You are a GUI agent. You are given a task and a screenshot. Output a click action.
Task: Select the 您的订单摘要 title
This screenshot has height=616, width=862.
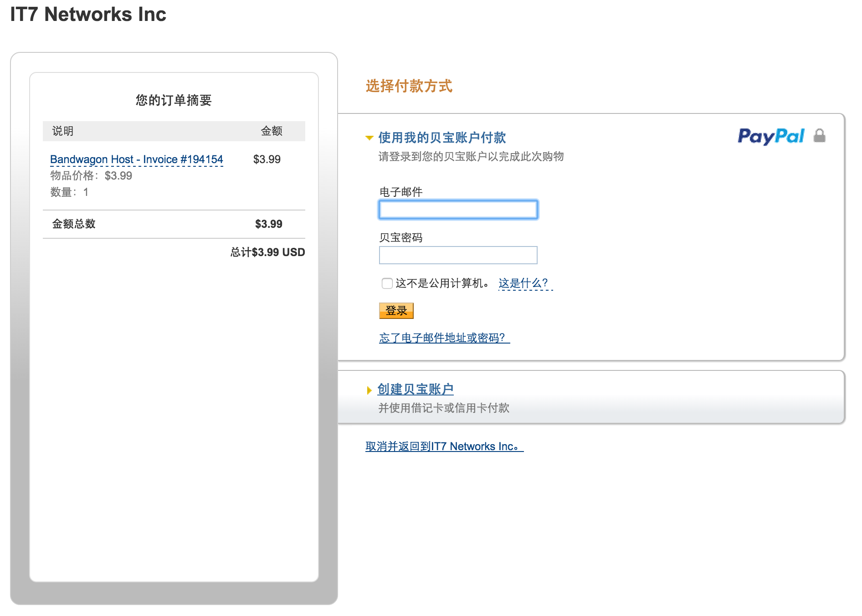(174, 100)
